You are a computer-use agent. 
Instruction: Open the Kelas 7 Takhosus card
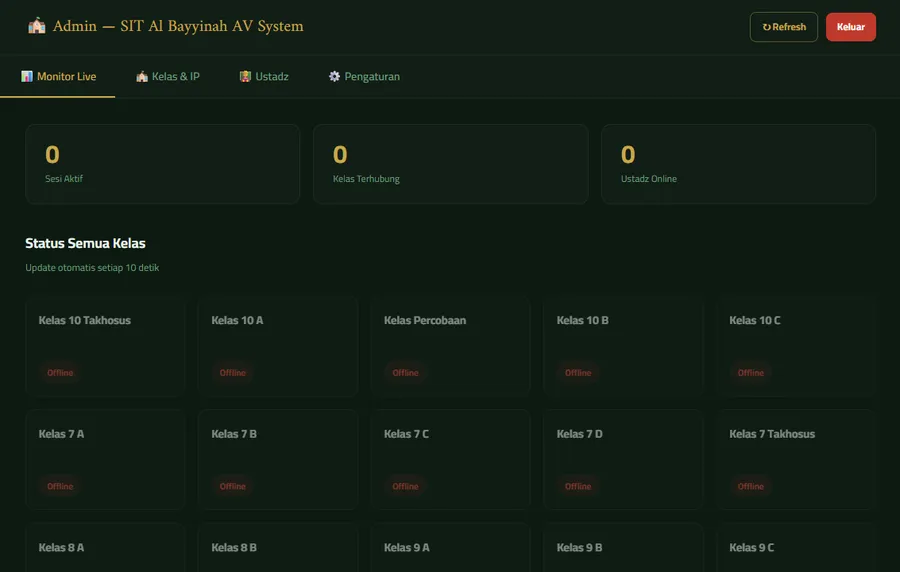[796, 460]
